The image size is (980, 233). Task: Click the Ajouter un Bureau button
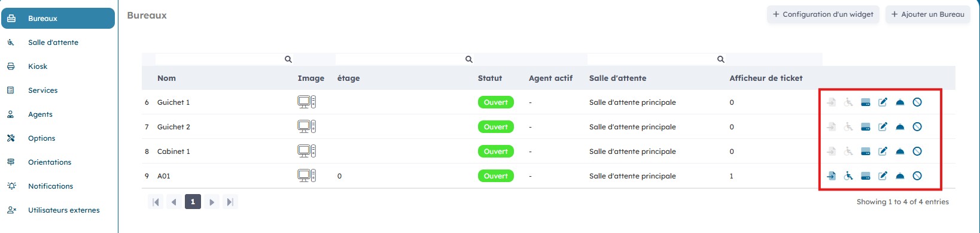pos(928,14)
